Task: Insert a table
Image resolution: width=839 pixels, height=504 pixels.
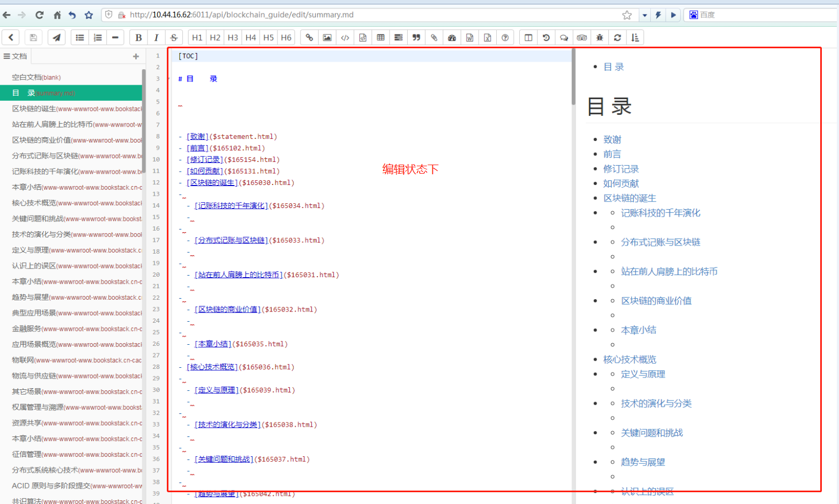Action: (x=380, y=38)
